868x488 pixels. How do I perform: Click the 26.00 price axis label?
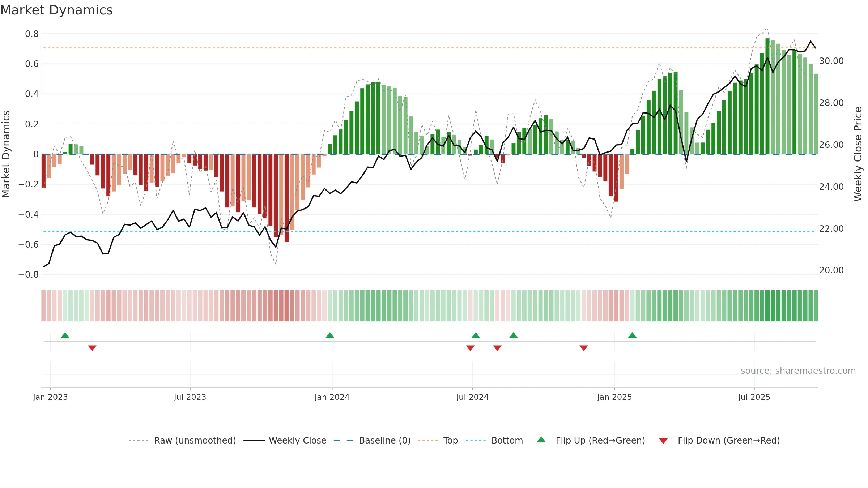point(831,145)
